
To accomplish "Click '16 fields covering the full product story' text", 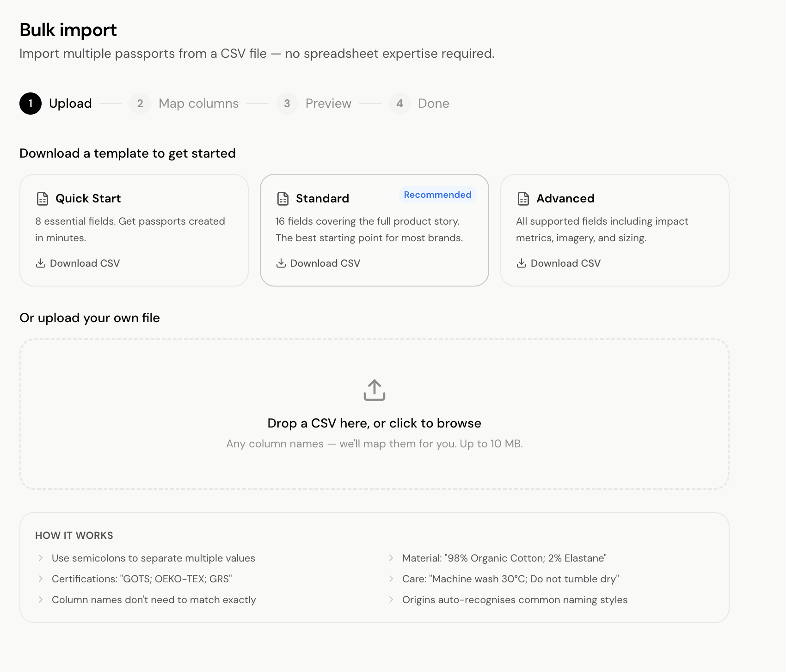I will 369,229.
